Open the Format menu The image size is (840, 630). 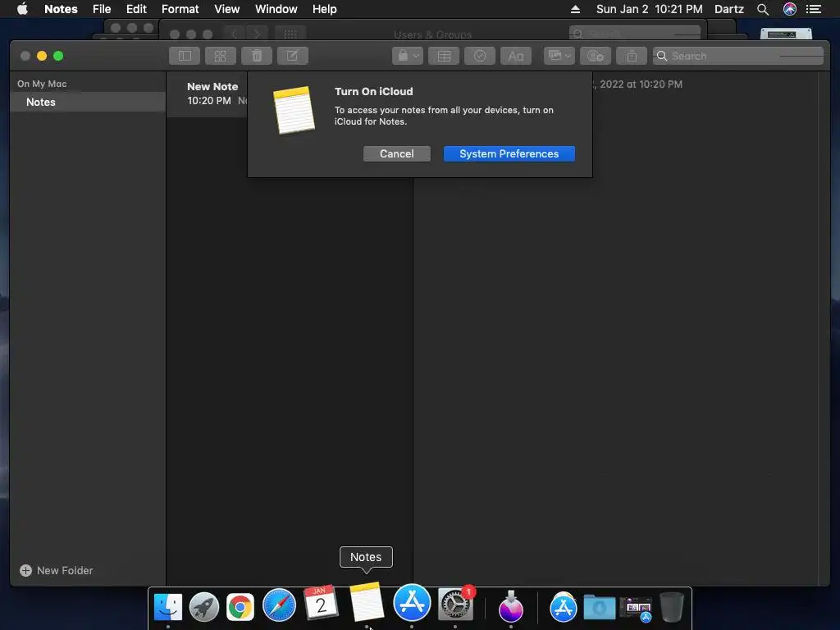180,9
